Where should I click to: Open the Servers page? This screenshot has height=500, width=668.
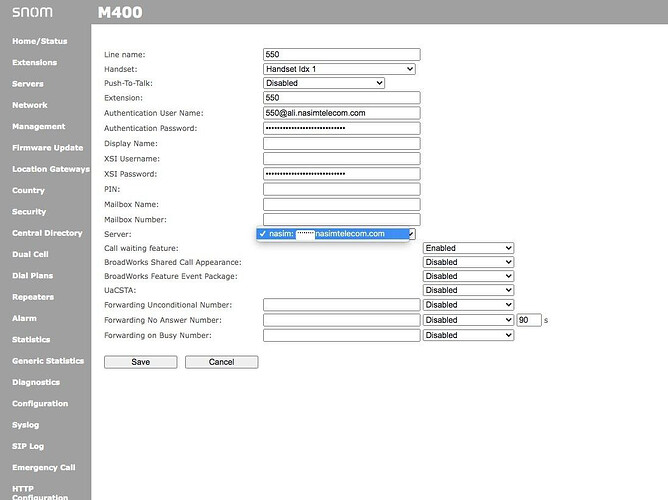[x=28, y=84]
